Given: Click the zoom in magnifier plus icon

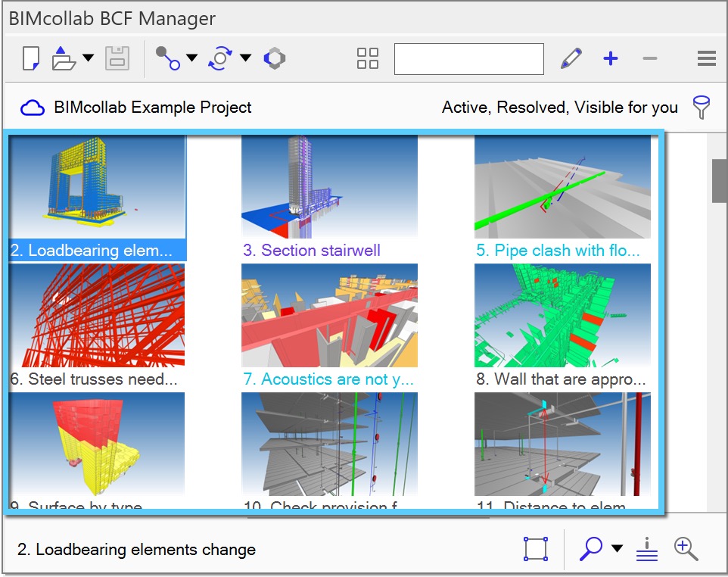Looking at the screenshot, I should (686, 549).
